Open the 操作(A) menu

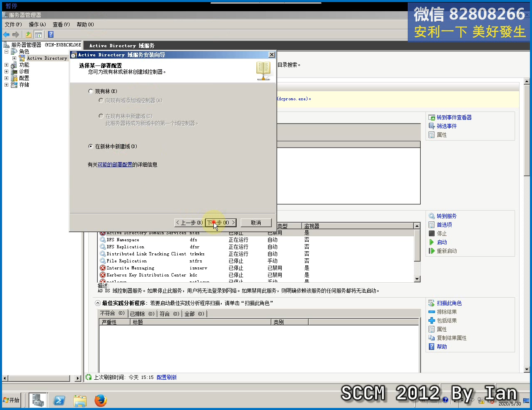coord(37,24)
